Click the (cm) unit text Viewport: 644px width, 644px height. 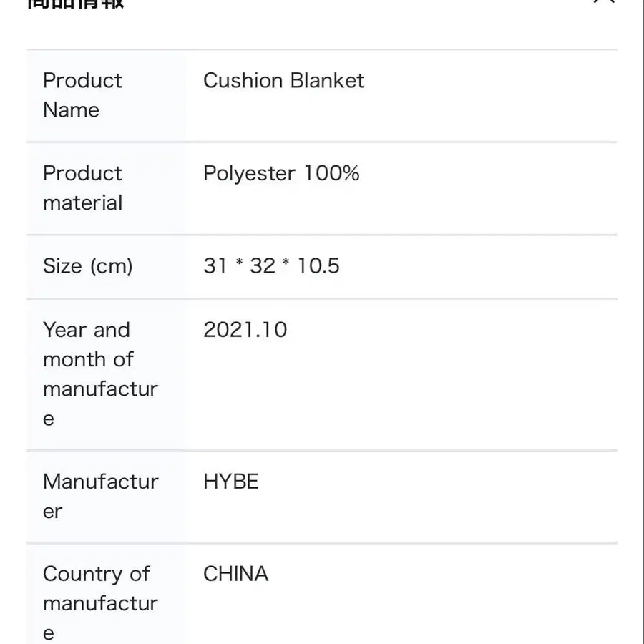click(111, 266)
